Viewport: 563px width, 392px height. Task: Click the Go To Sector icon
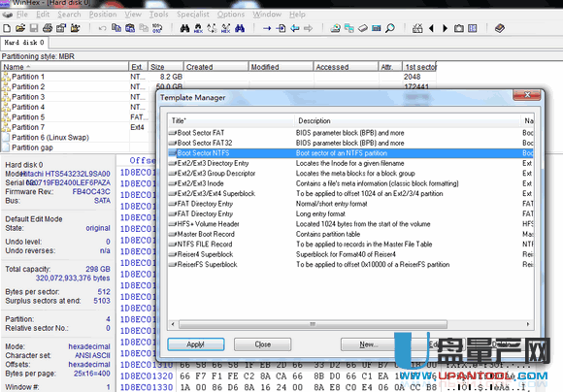click(x=281, y=28)
